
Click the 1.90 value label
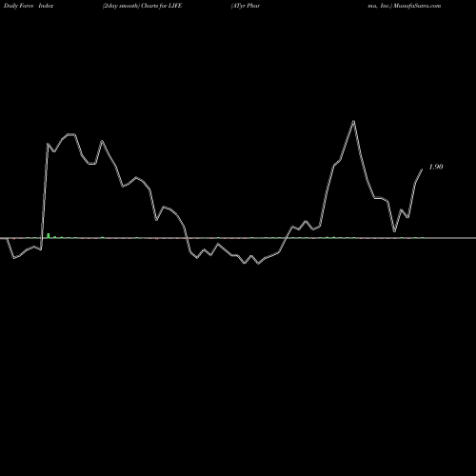436,167
